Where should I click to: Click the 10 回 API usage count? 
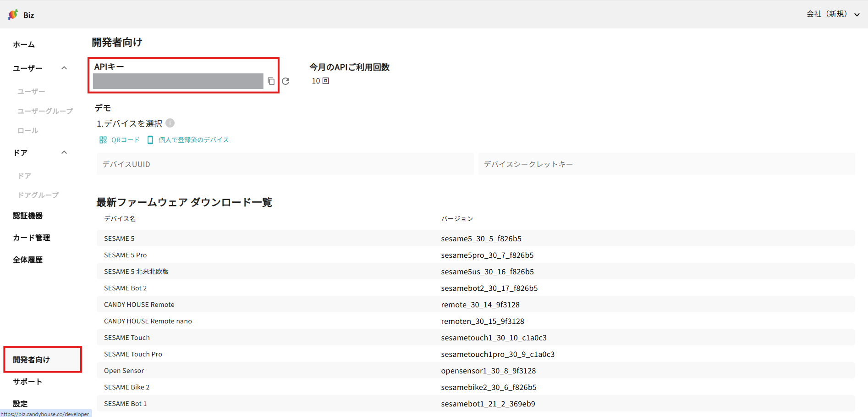(320, 81)
